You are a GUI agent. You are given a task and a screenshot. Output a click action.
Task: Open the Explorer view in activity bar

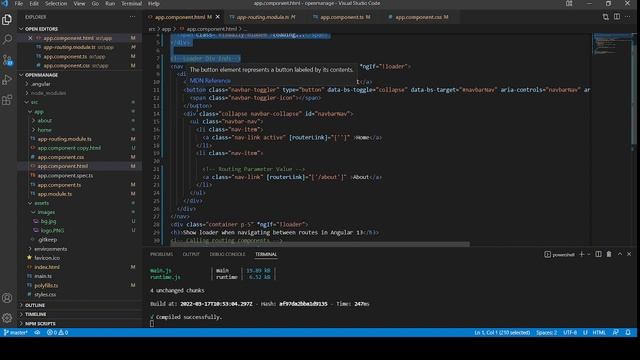[7, 20]
